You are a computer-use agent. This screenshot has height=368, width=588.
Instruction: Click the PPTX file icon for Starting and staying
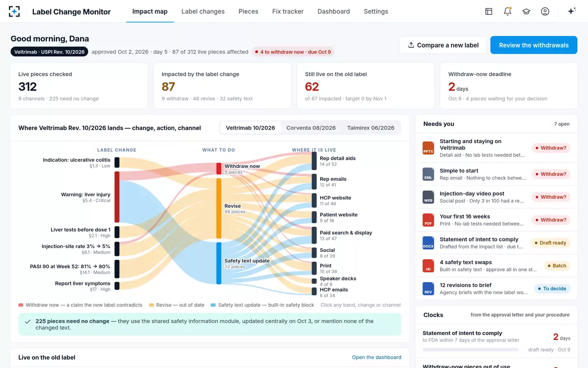(x=428, y=148)
